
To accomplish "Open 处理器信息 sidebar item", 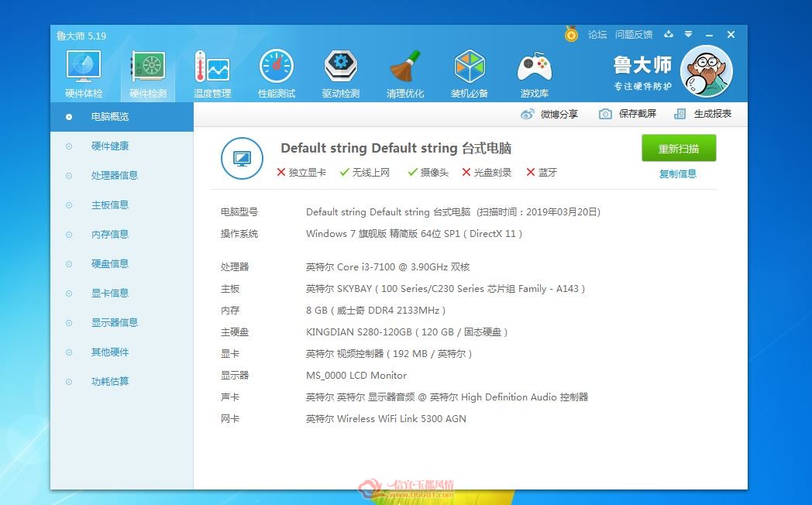I will tap(122, 176).
